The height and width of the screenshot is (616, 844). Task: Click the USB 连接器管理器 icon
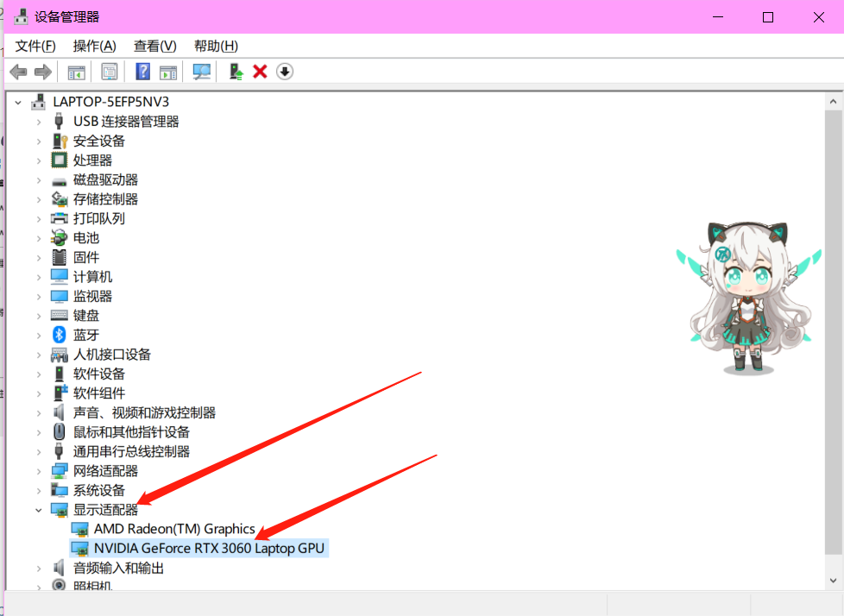click(59, 122)
